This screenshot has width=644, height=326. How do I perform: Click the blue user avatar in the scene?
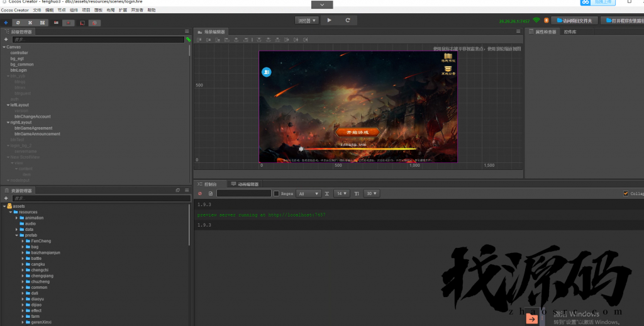click(267, 72)
